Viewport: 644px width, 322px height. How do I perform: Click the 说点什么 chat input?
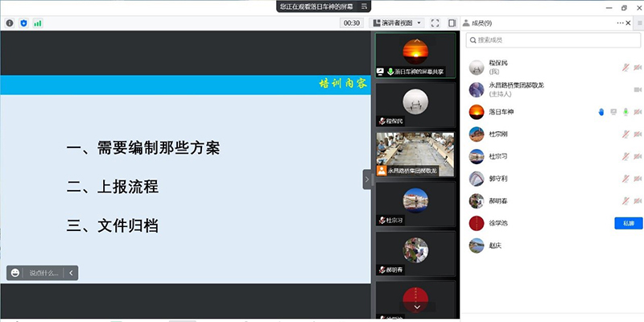[x=44, y=273]
